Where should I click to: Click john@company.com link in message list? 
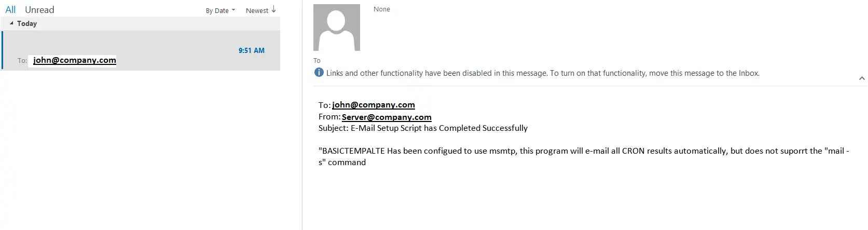75,60
